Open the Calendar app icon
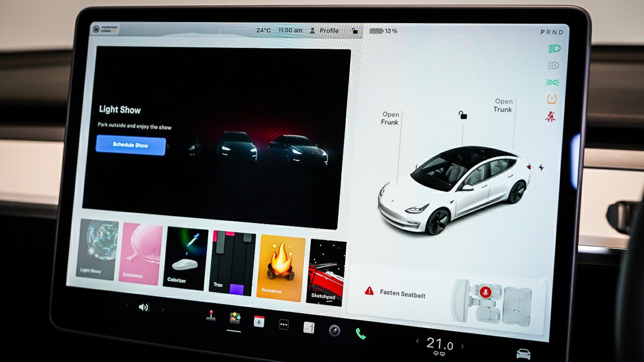 coord(259,321)
